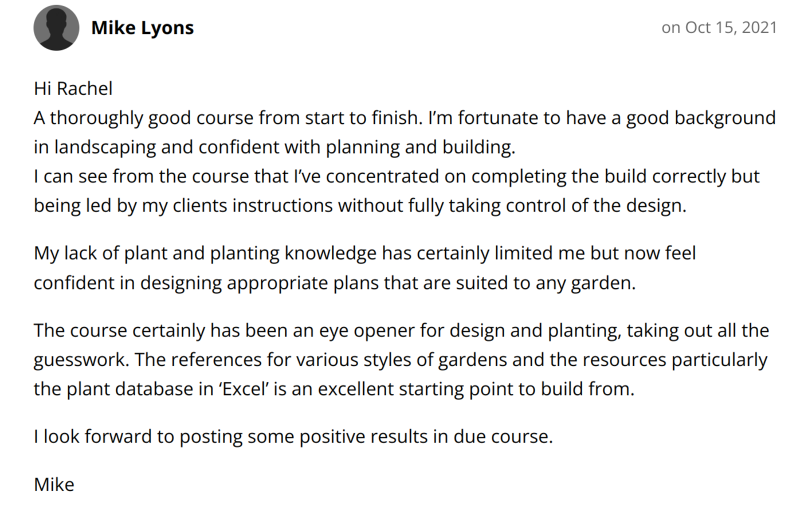This screenshot has width=812, height=505.
Task: Click the word 'guesswork' in the review
Action: click(81, 360)
